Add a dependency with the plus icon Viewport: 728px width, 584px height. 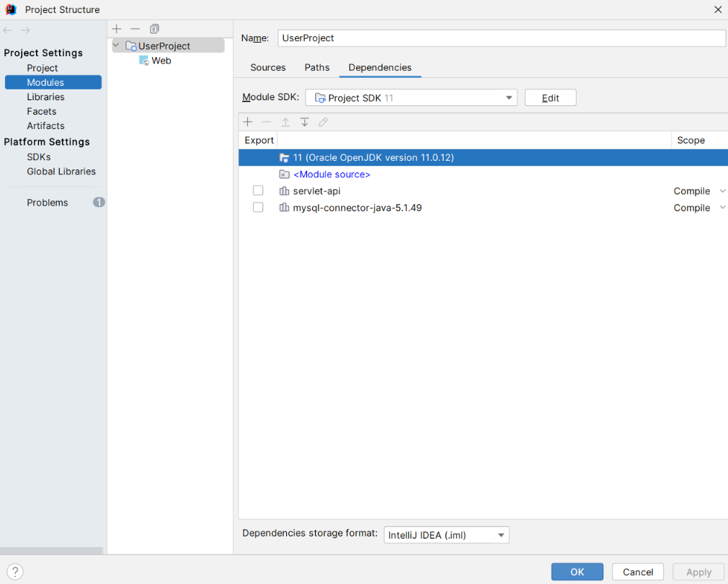[248, 122]
